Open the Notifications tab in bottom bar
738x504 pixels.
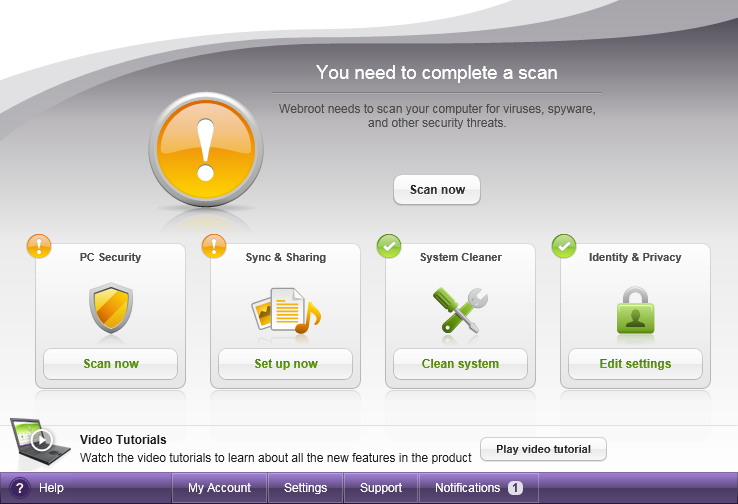pos(477,488)
